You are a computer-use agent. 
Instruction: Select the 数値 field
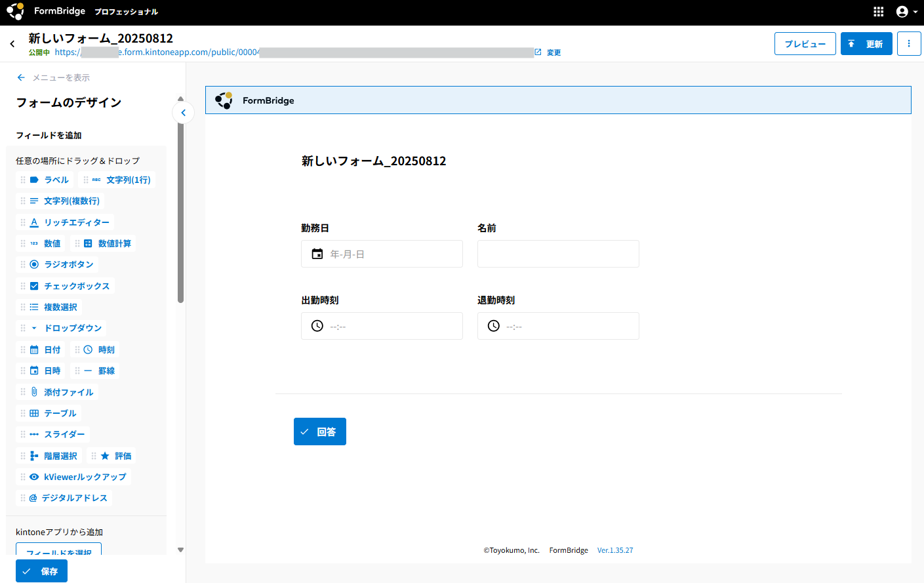(41, 243)
